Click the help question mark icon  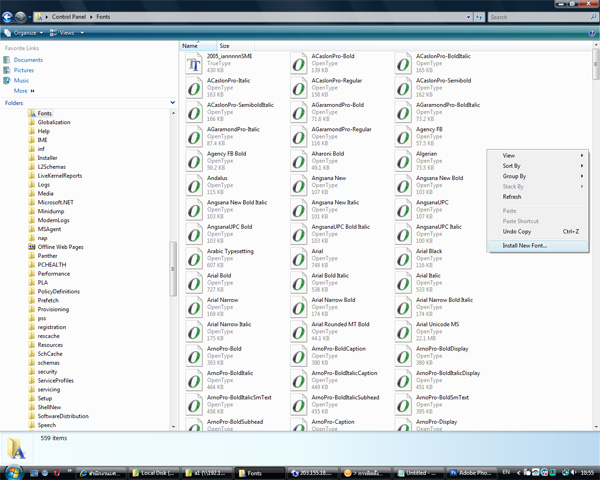tap(592, 33)
